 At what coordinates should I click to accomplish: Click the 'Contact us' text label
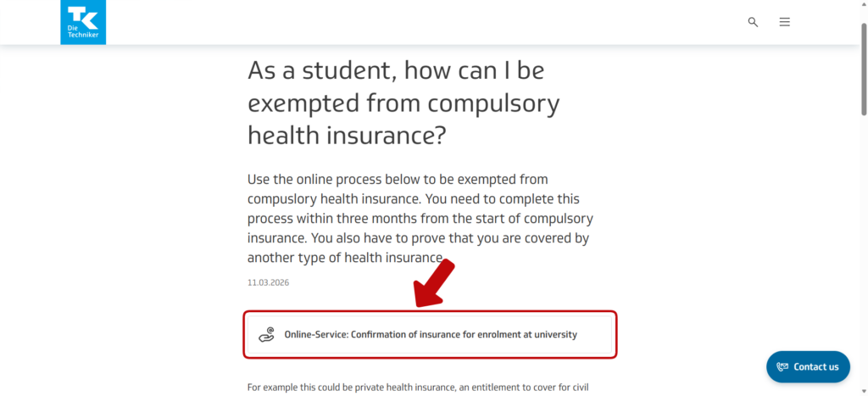(x=816, y=367)
